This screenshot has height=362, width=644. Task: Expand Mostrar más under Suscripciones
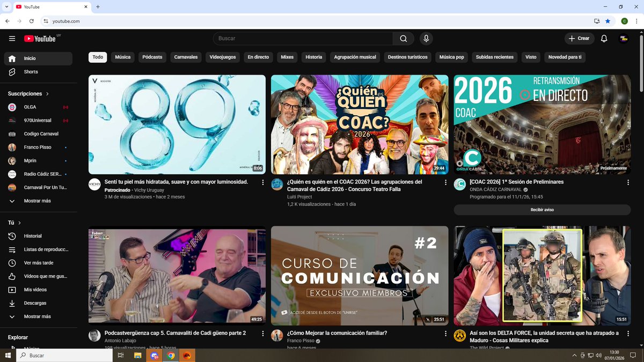pyautogui.click(x=38, y=201)
